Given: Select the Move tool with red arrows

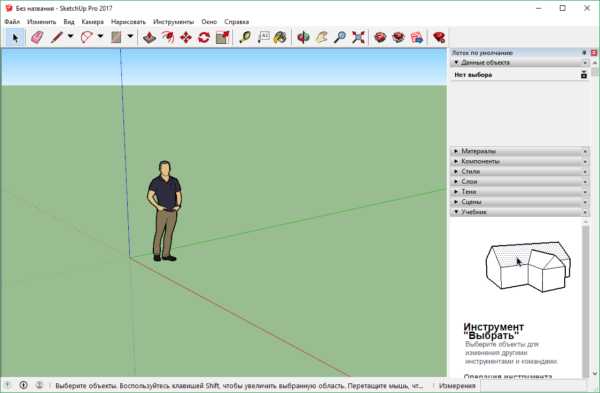Looking at the screenshot, I should (x=186, y=38).
